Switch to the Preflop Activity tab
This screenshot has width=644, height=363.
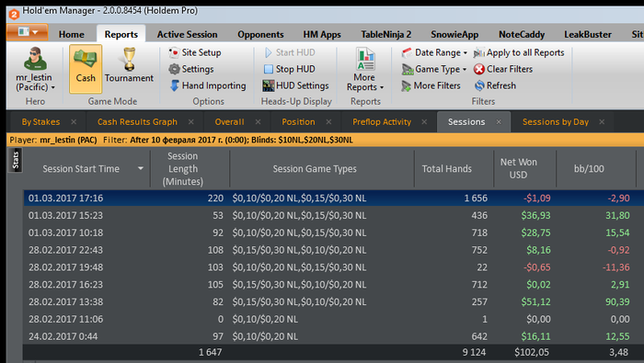click(x=382, y=122)
